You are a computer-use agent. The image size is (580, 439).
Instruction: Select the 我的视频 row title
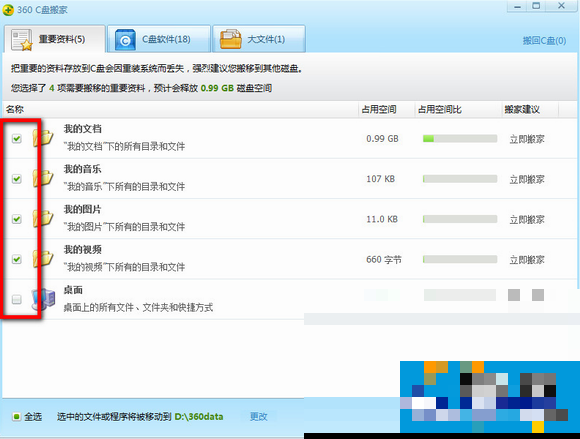[x=82, y=250]
